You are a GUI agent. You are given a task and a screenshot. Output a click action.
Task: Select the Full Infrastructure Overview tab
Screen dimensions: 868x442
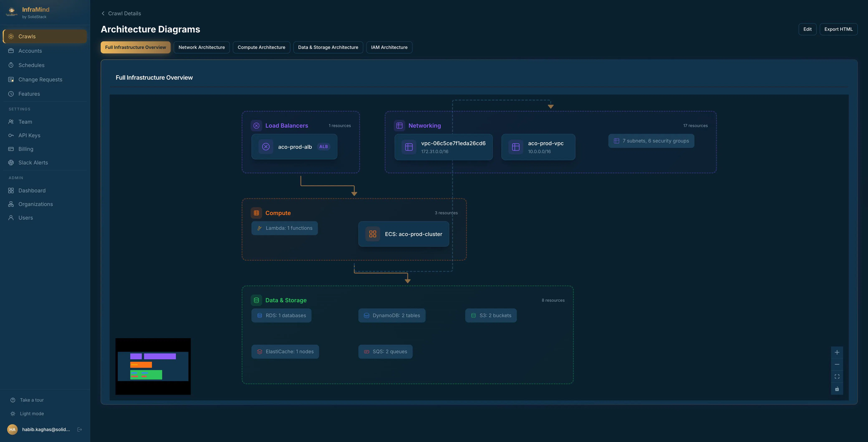[135, 47]
